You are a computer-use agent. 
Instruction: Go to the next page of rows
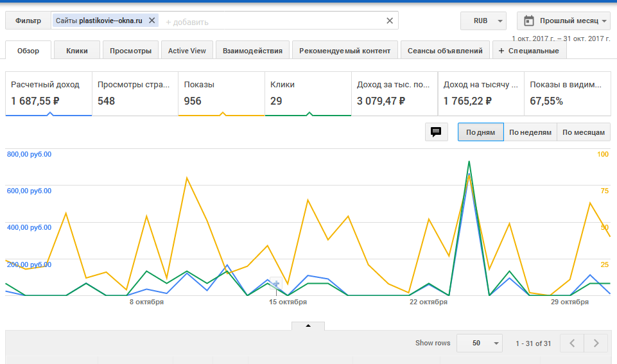click(x=596, y=343)
